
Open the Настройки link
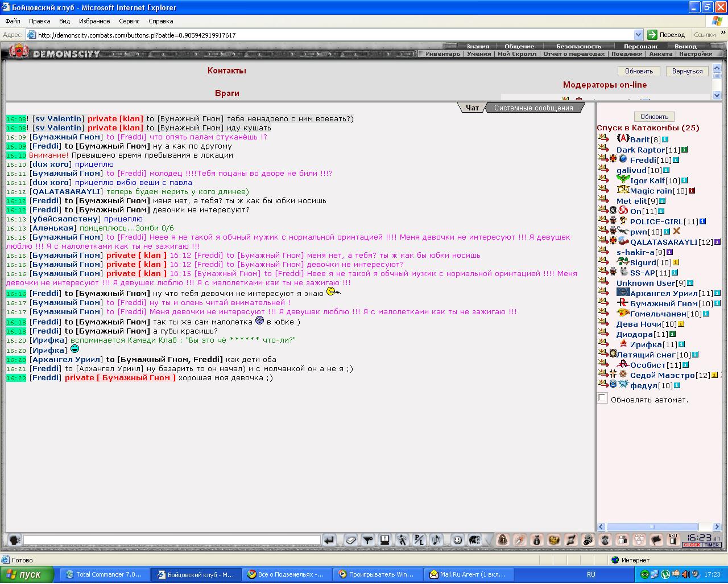click(696, 54)
